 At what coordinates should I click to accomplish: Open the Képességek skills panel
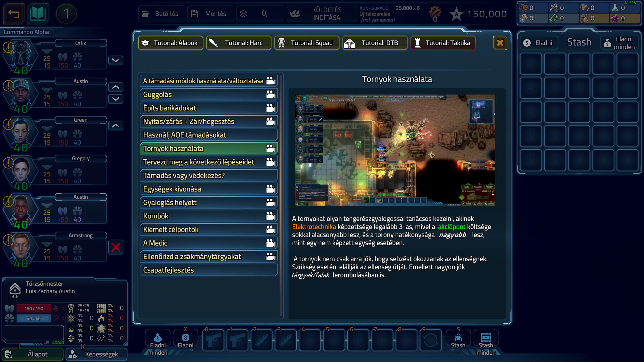tap(97, 354)
